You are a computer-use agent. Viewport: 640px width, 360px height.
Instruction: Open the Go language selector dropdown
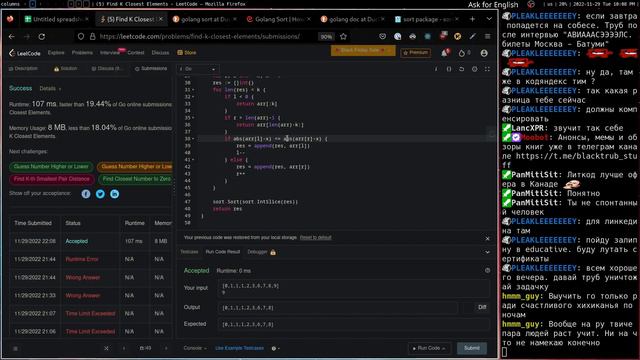[x=198, y=69]
